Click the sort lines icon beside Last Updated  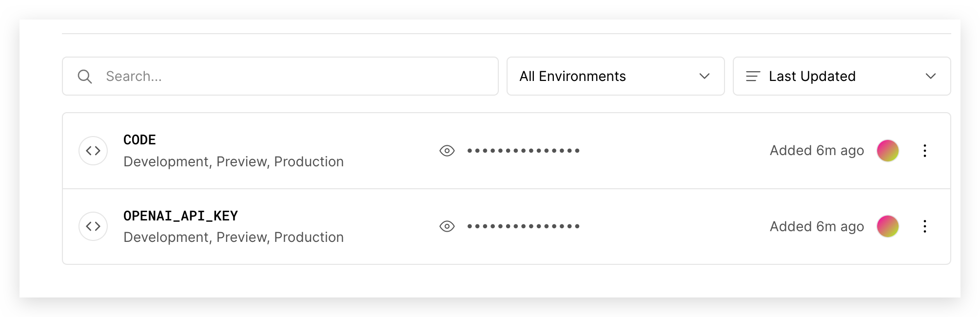pos(753,76)
